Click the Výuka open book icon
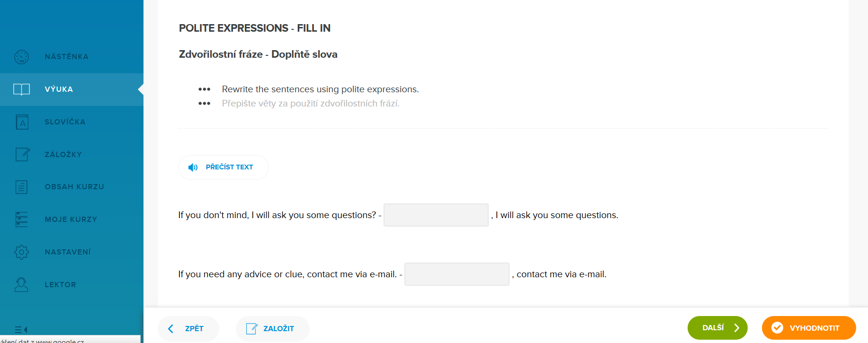Image resolution: width=868 pixels, height=343 pixels. click(x=22, y=89)
